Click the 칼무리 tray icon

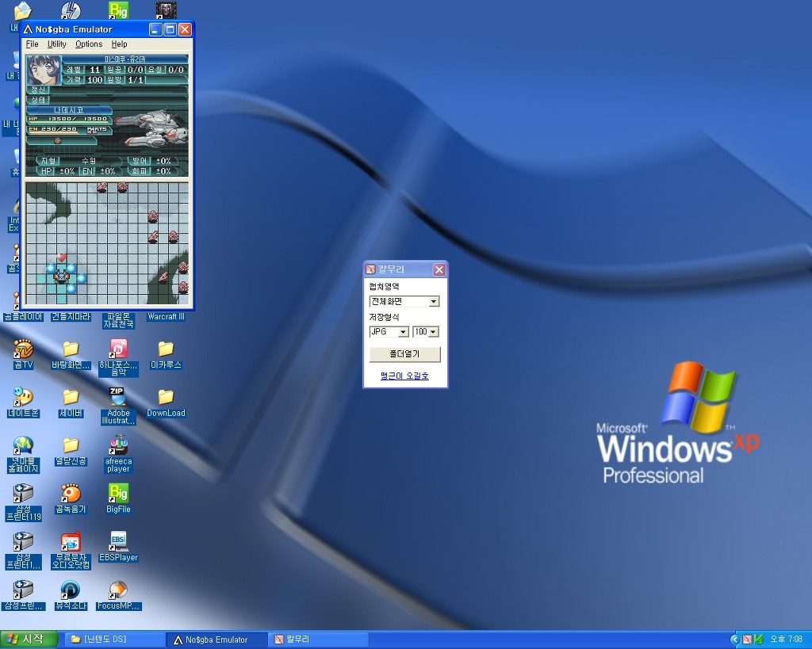pos(747,639)
